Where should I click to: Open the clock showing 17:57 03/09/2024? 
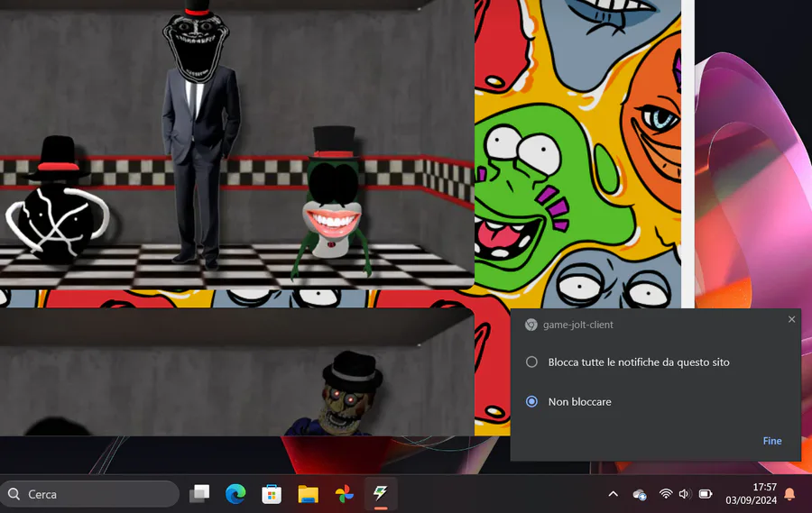pos(751,493)
